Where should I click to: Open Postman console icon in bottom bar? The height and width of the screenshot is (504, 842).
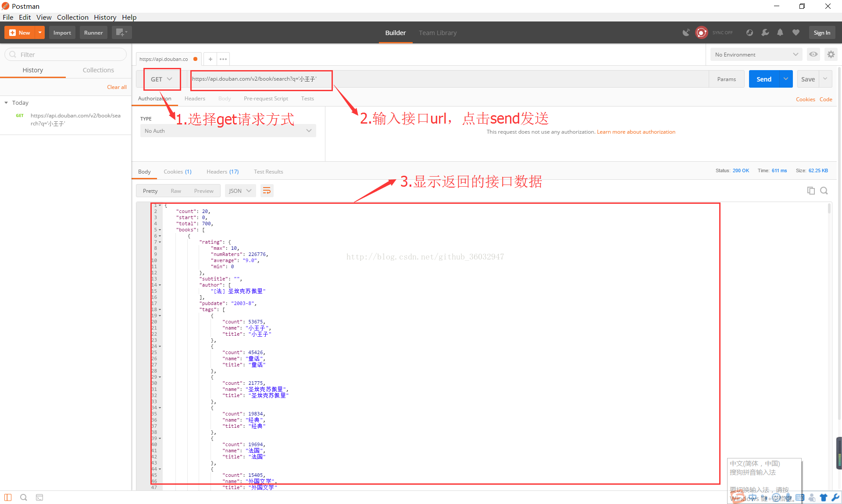pos(39,497)
